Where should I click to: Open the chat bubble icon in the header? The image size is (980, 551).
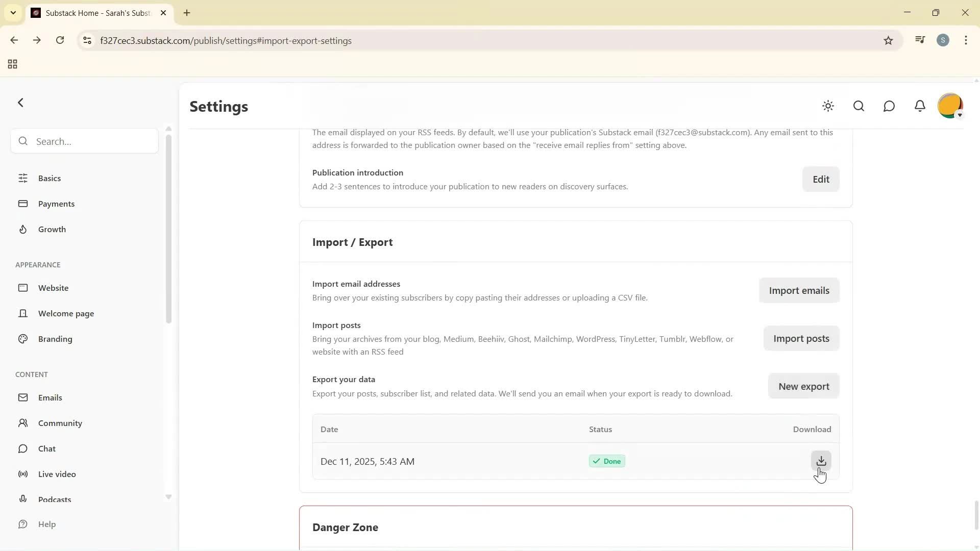[889, 106]
